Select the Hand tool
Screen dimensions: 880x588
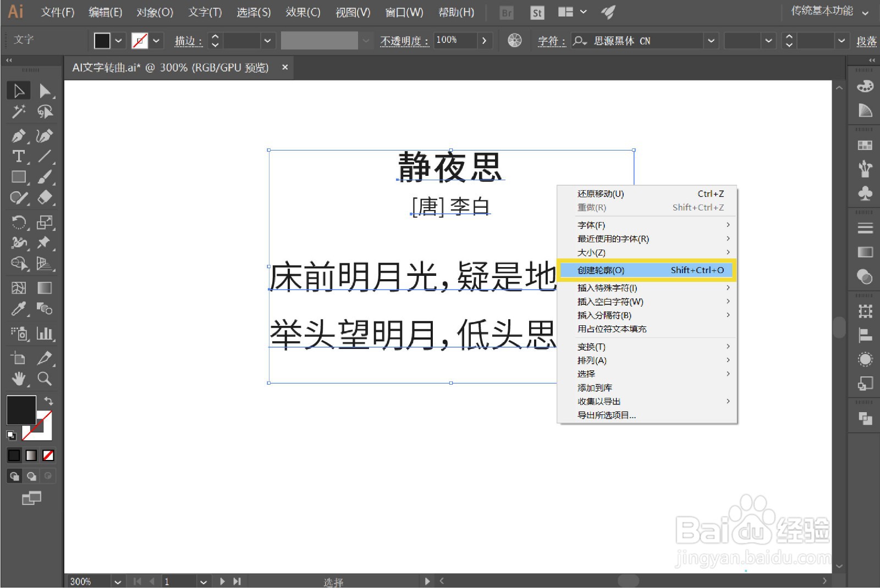[x=18, y=379]
